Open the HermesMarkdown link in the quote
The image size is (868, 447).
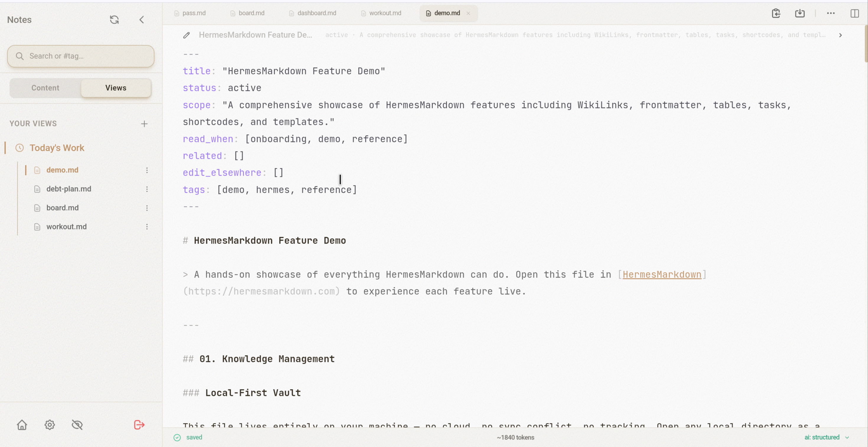point(662,274)
